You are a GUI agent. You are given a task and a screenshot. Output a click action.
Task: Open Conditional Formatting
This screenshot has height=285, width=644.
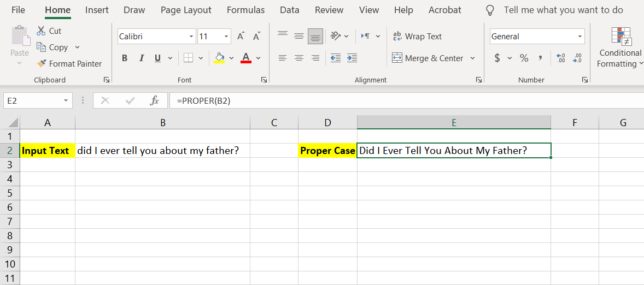620,47
